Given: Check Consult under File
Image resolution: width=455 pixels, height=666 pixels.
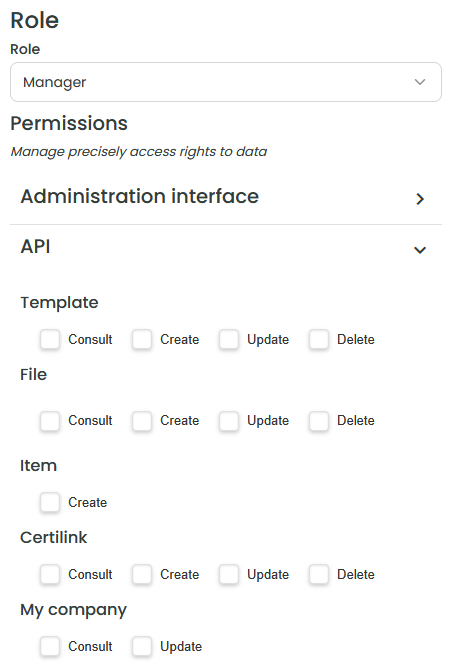Looking at the screenshot, I should tap(50, 420).
